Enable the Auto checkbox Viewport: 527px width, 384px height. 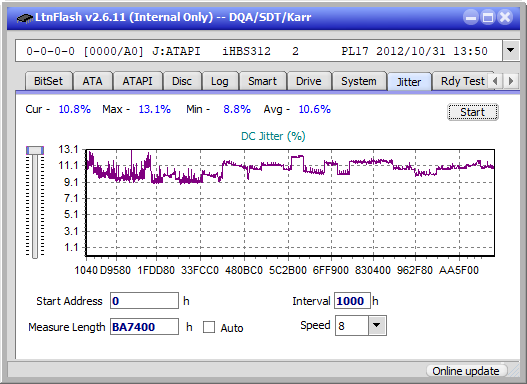click(x=209, y=327)
